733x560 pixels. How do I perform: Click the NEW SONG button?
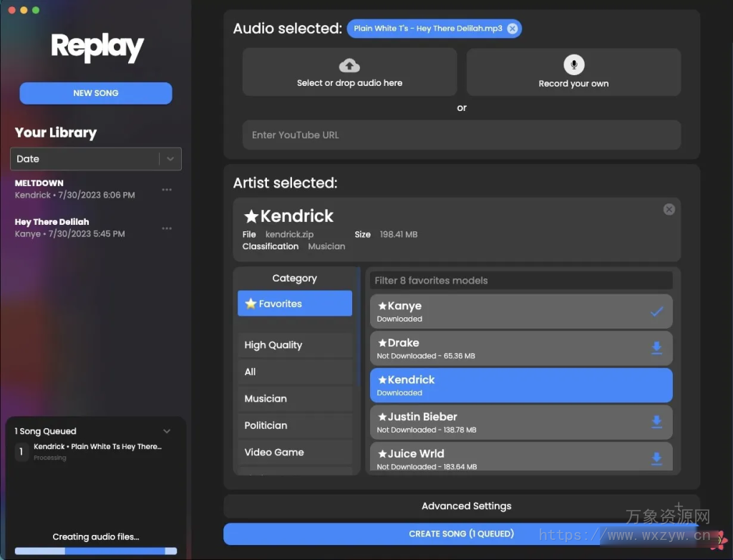click(95, 93)
